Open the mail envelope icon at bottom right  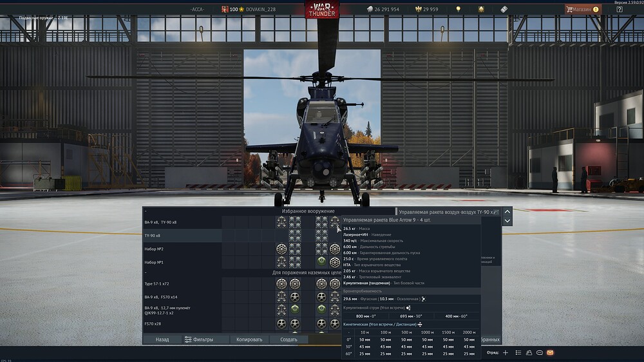pyautogui.click(x=551, y=352)
